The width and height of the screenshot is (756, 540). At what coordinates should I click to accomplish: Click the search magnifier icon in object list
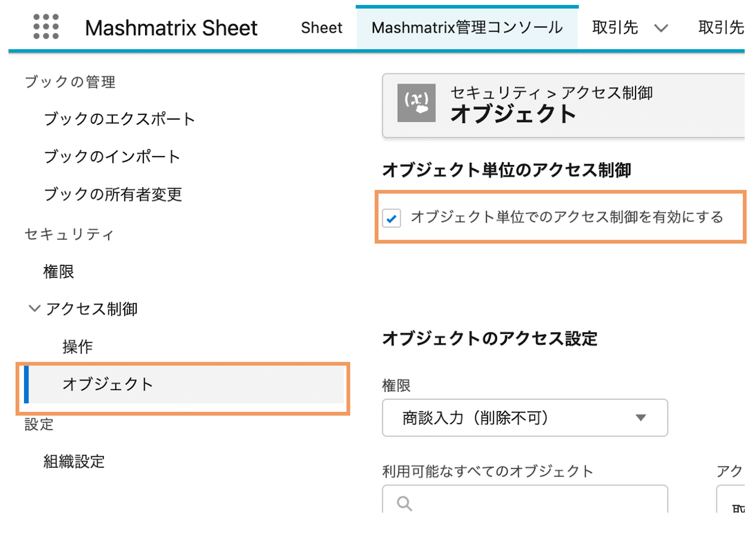(404, 503)
